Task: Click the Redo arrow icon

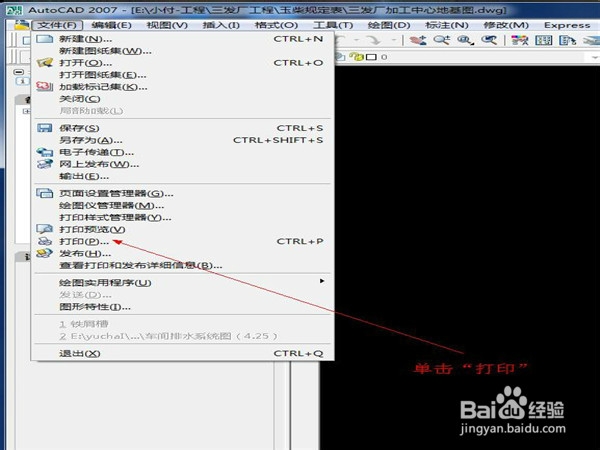Action: tap(373, 40)
